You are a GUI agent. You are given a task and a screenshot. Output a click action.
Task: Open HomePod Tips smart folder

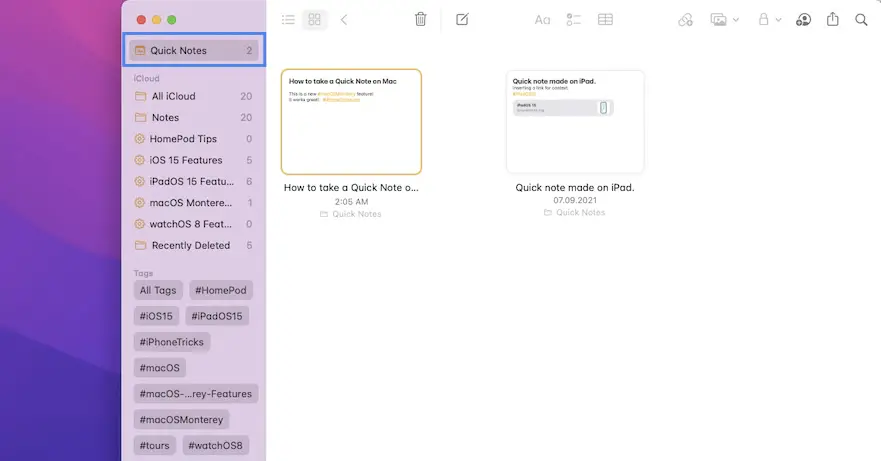[x=194, y=139]
